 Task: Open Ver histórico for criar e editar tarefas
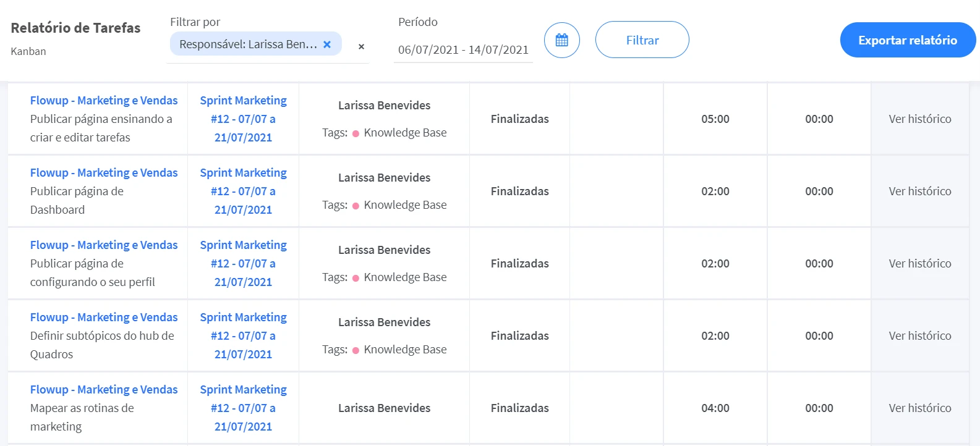pos(919,119)
